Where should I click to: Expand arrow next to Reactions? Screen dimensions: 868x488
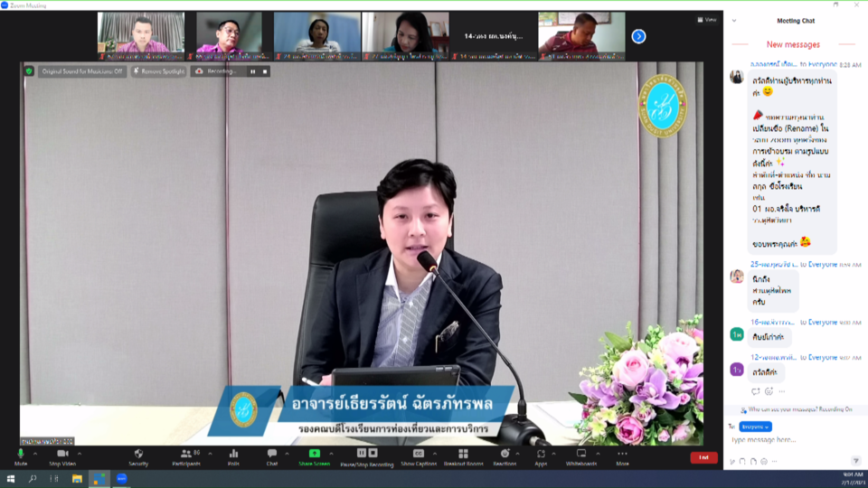[517, 454]
